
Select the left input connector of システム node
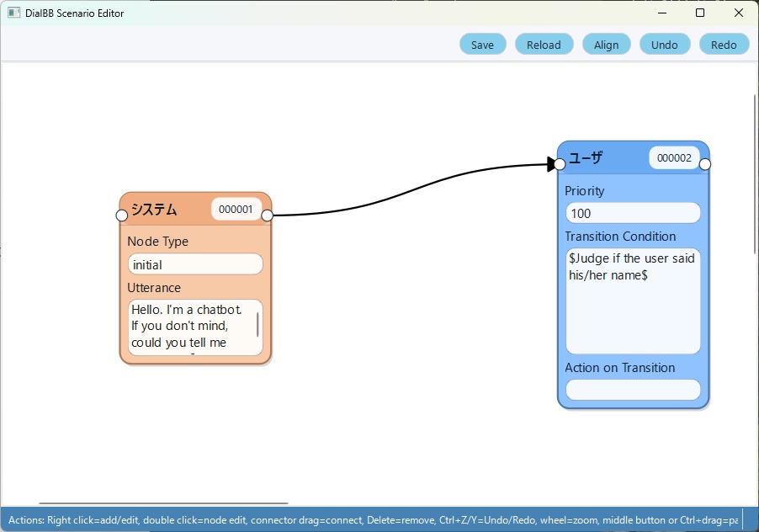(122, 215)
